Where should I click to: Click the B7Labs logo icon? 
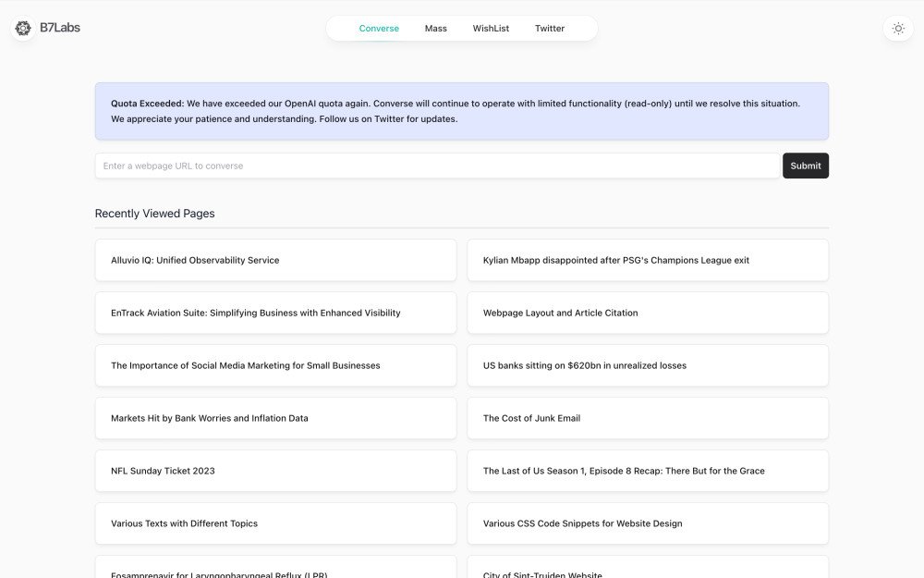(23, 28)
